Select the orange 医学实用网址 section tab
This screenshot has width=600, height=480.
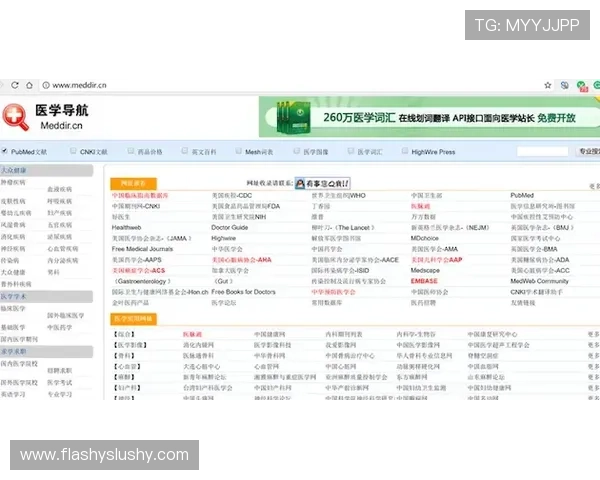[x=134, y=319]
